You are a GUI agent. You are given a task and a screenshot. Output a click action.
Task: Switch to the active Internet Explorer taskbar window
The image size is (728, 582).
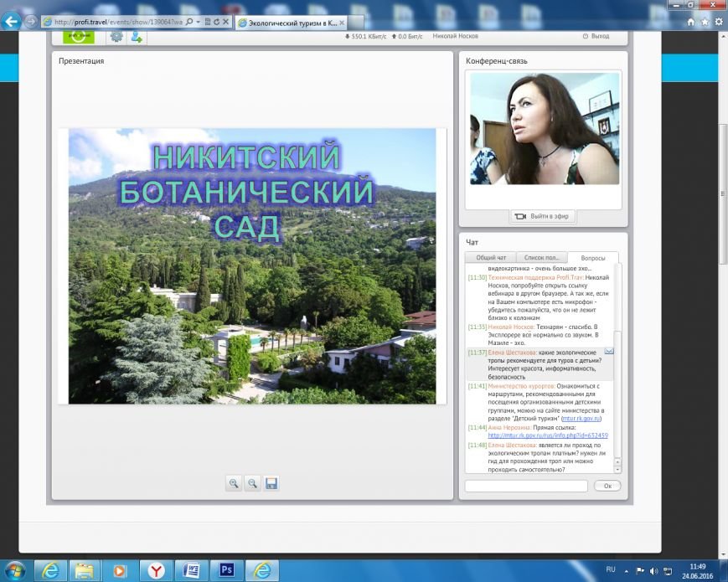pyautogui.click(x=262, y=570)
